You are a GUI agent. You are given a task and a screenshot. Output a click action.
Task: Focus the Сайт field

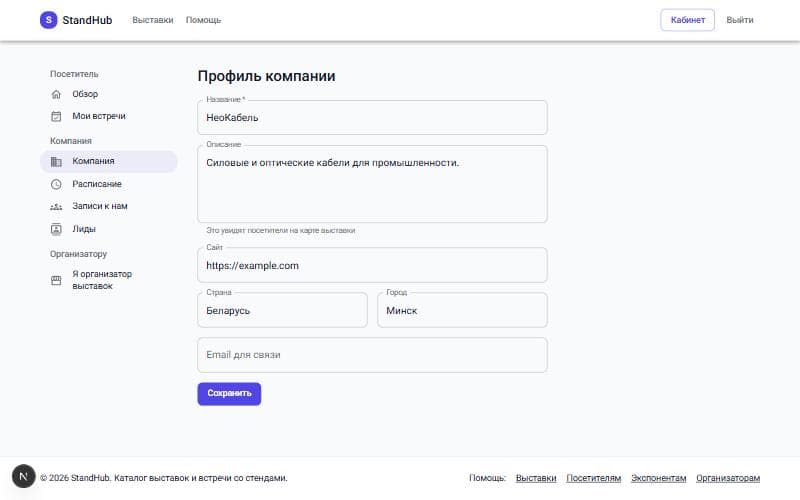tap(372, 265)
